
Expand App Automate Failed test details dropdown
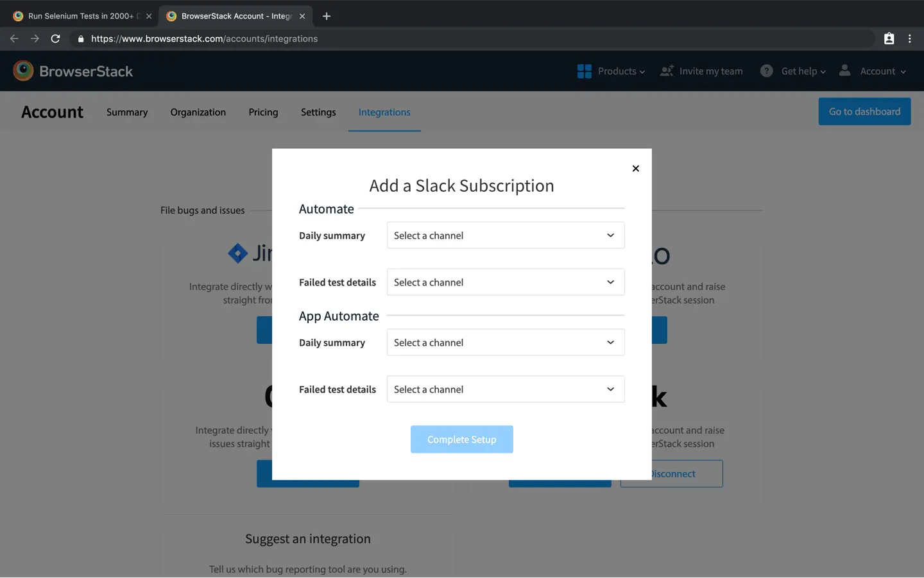505,389
